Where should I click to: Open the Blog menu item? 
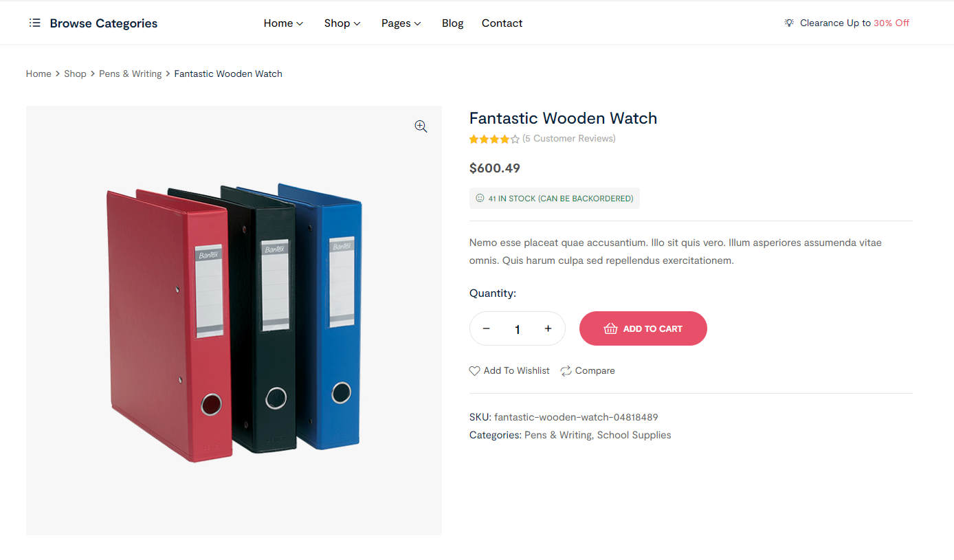pos(452,23)
